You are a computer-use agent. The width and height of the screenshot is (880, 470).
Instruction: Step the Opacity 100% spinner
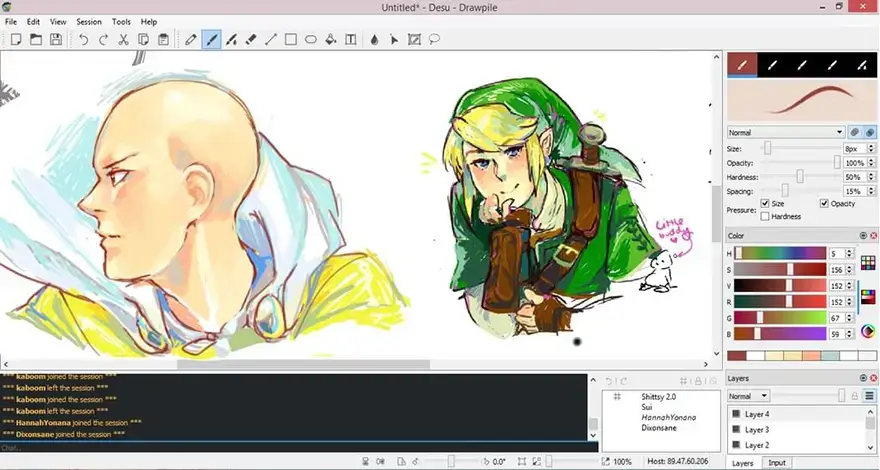tap(871, 163)
